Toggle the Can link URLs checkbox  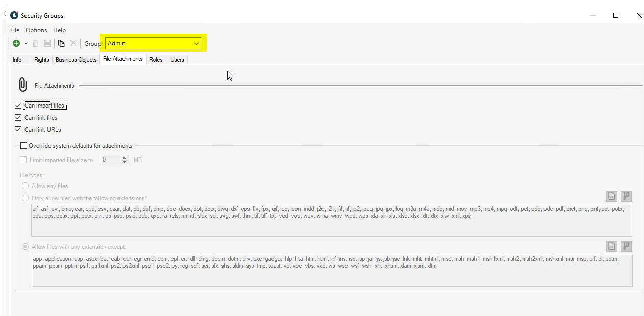click(18, 130)
